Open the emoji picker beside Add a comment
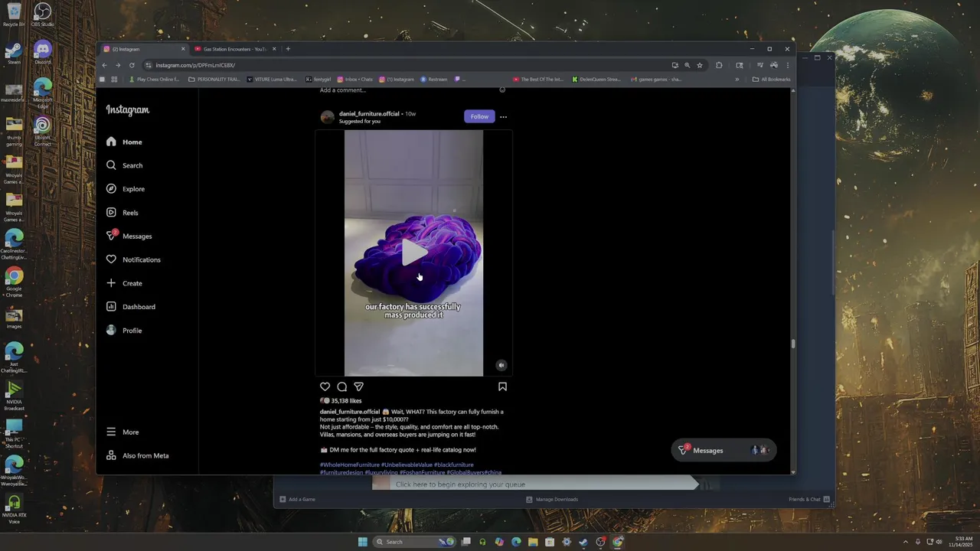This screenshot has height=551, width=980. [502, 90]
